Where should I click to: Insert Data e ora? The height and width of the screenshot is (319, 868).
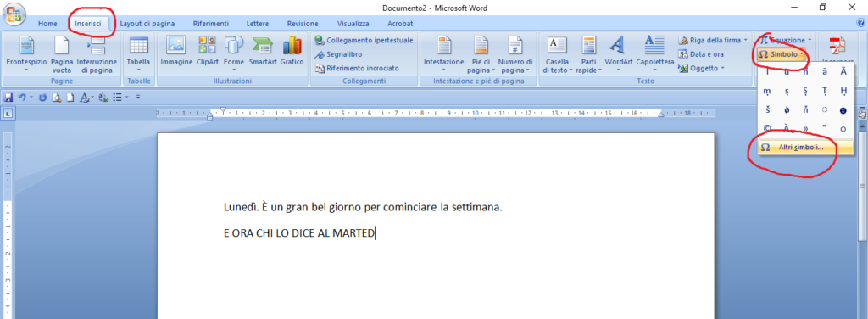coord(701,54)
